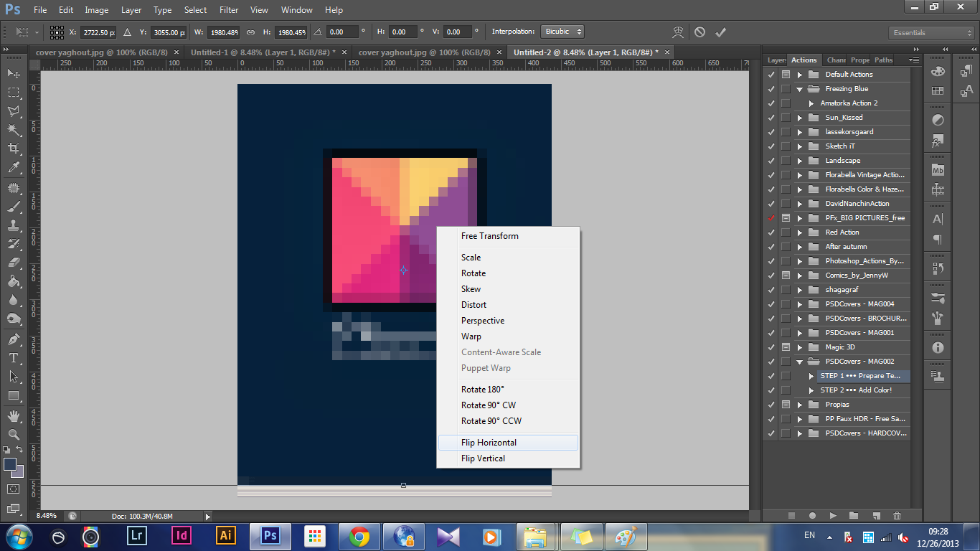This screenshot has height=551, width=980.
Task: Open the Interpolation Bicubic dropdown
Action: coord(562,32)
